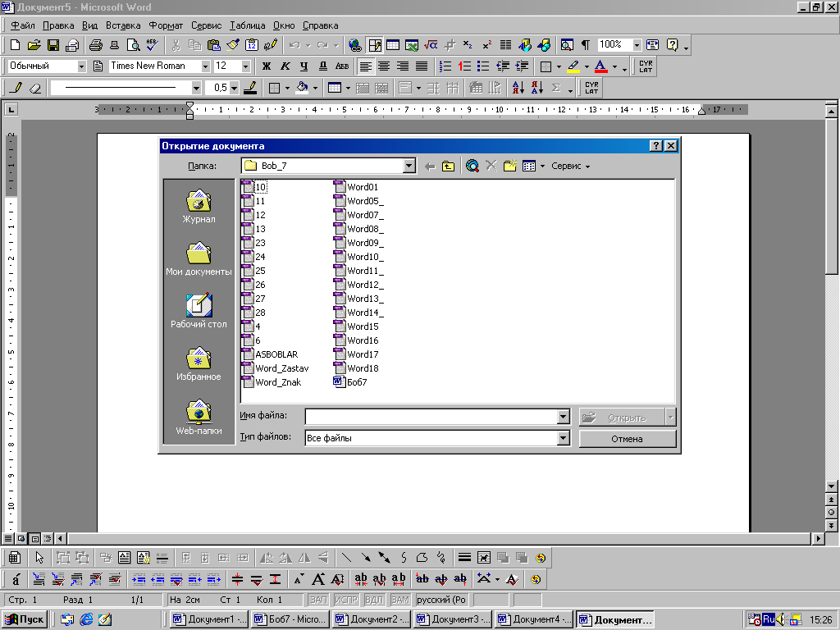
Task: Go back with the dialog's left arrow
Action: pos(430,166)
